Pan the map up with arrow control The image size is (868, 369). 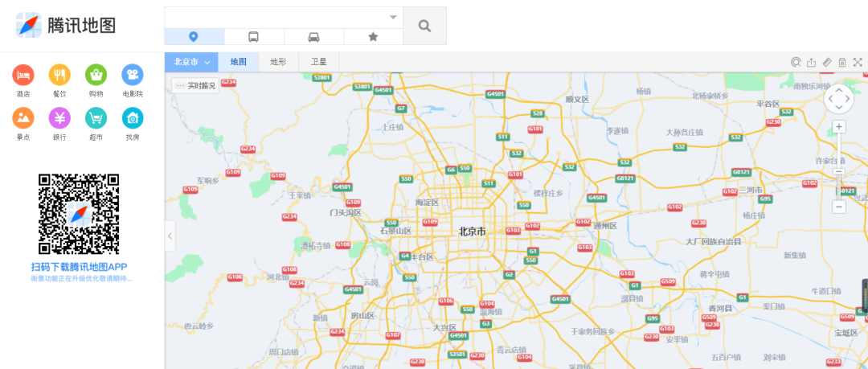click(839, 90)
